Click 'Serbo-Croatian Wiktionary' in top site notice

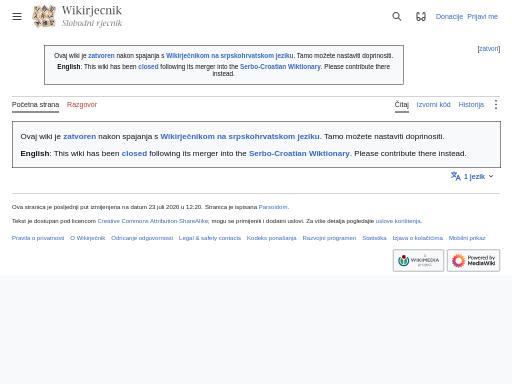pyautogui.click(x=280, y=67)
